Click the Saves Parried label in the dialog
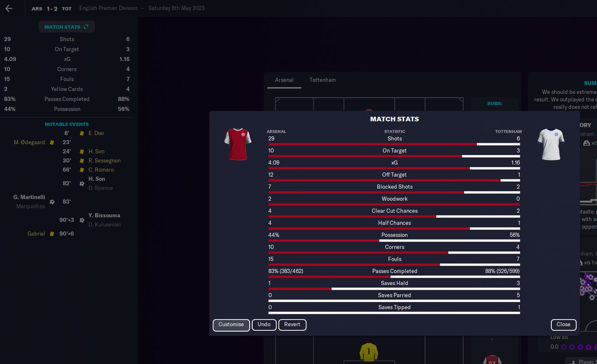Image resolution: width=597 pixels, height=364 pixels. (394, 295)
